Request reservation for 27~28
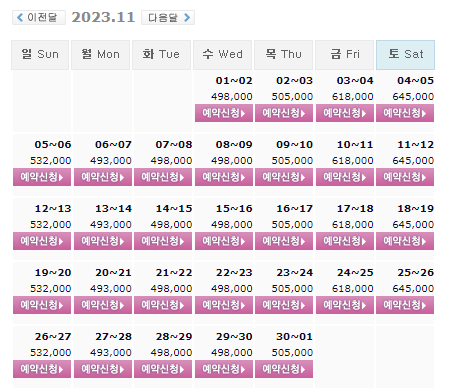Screen dimensions: 449x390 click(103, 369)
